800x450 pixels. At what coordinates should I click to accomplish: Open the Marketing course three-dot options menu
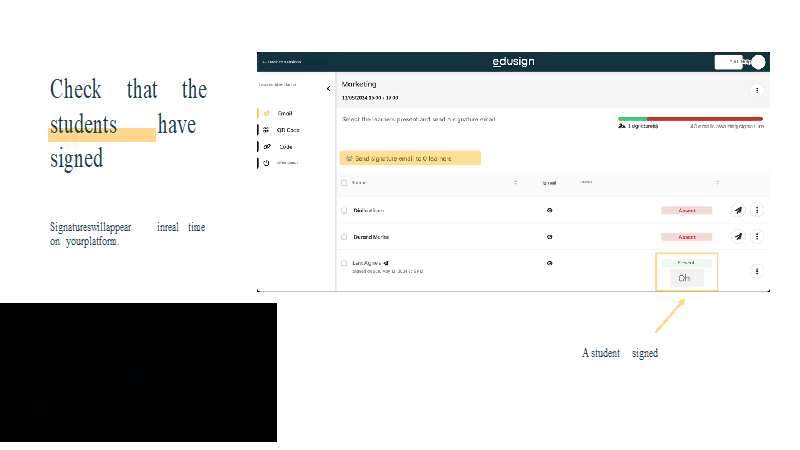tap(757, 90)
